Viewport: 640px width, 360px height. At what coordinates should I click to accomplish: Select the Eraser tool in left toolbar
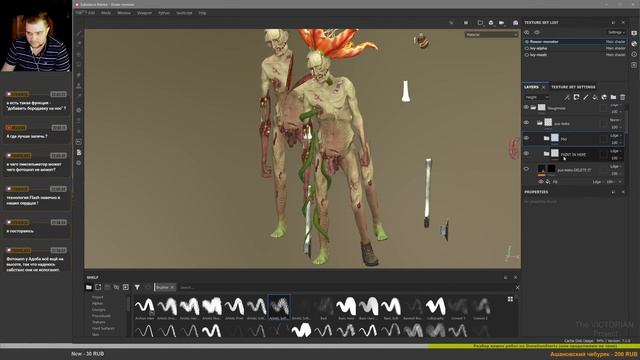click(x=79, y=44)
